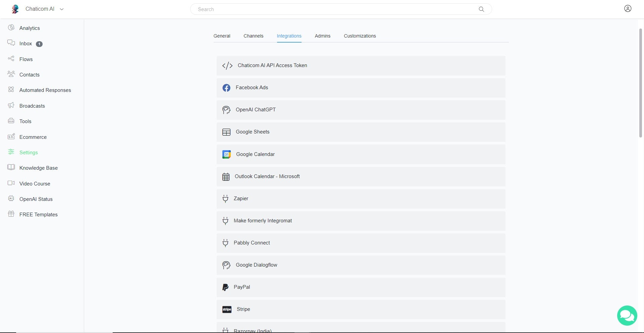Expand the Google Dialogflow row
This screenshot has width=644, height=333.
361,265
